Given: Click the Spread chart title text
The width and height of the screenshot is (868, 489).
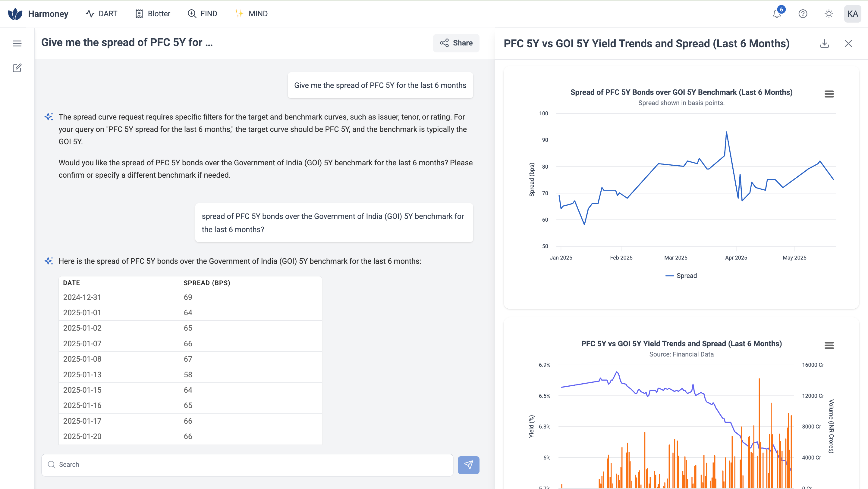Looking at the screenshot, I should [681, 92].
